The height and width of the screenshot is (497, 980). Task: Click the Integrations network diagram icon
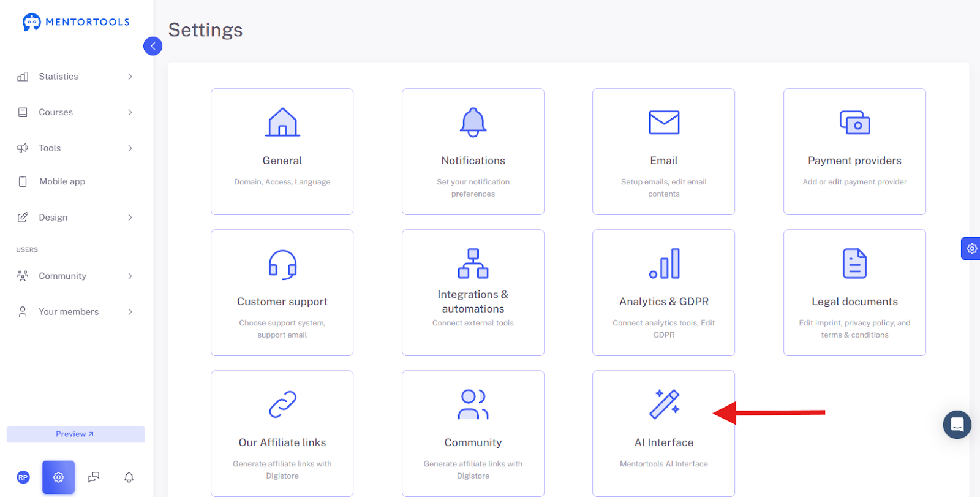473,264
